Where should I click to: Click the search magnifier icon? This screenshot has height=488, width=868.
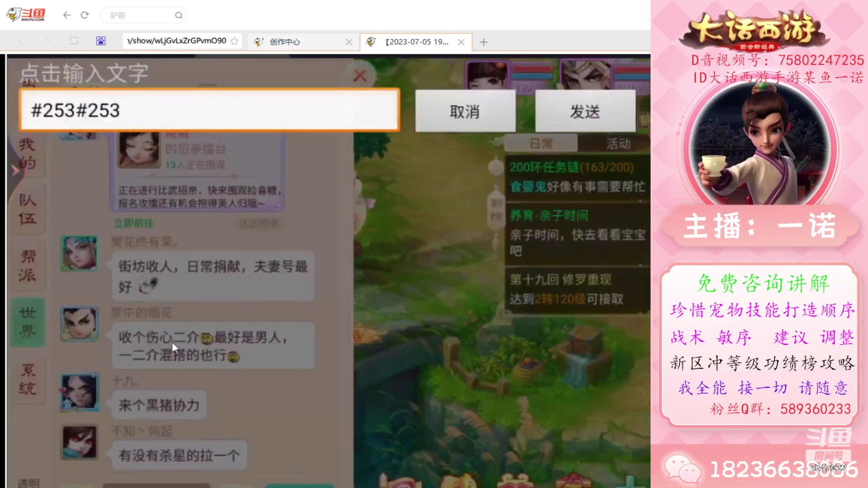[179, 15]
